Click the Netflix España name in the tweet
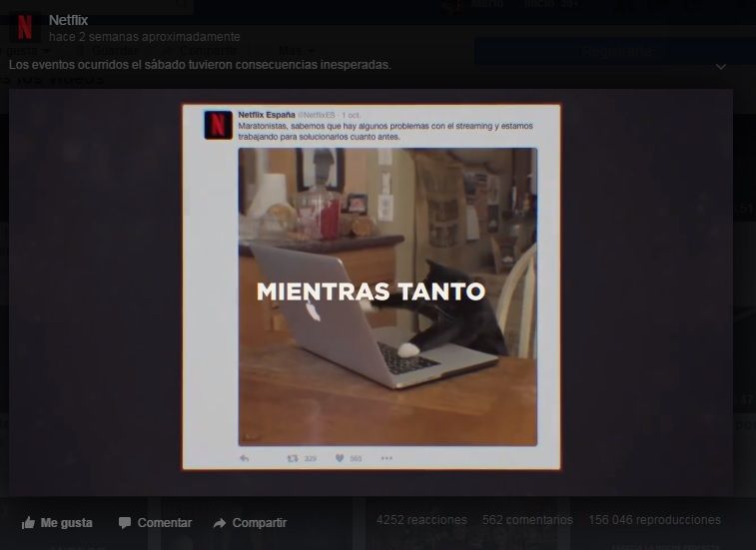Viewport: 756px width, 550px height. (x=266, y=115)
